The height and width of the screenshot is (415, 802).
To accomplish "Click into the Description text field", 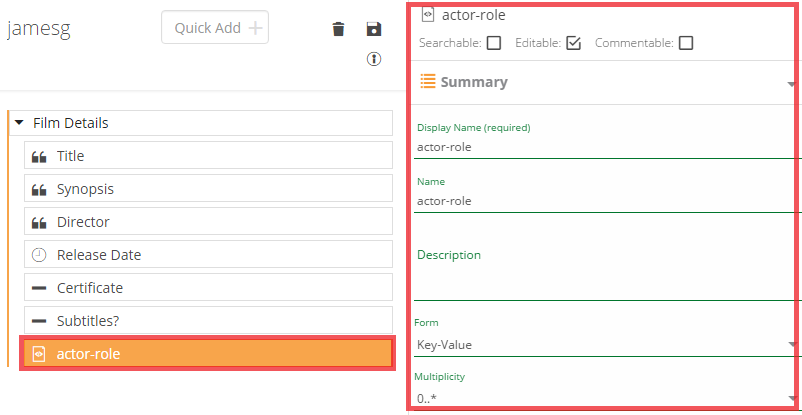I will coord(605,282).
